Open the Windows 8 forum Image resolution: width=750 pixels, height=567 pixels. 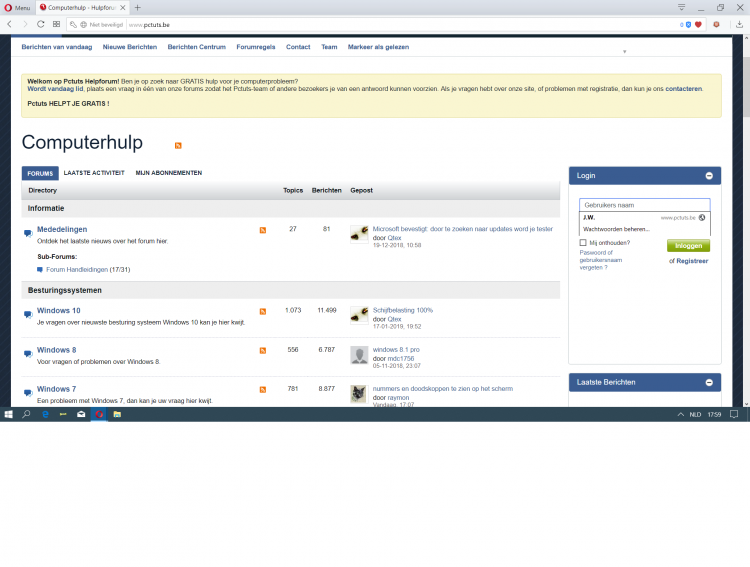56,350
